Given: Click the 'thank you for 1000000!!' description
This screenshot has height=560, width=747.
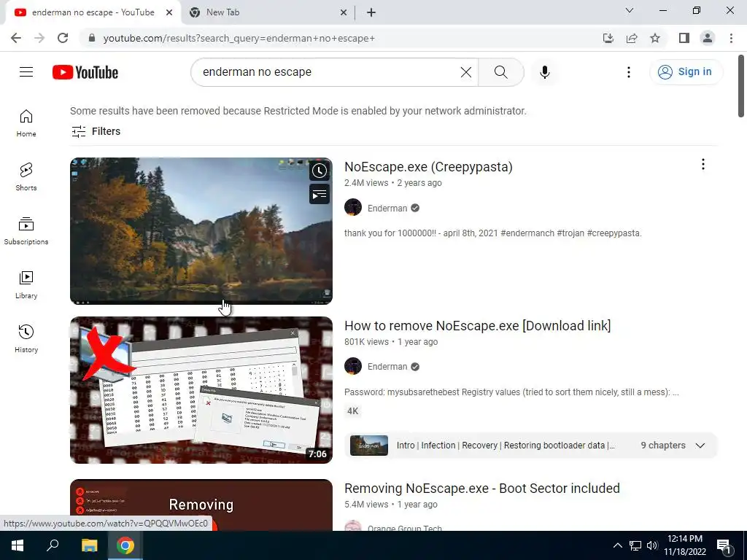Looking at the screenshot, I should [492, 233].
